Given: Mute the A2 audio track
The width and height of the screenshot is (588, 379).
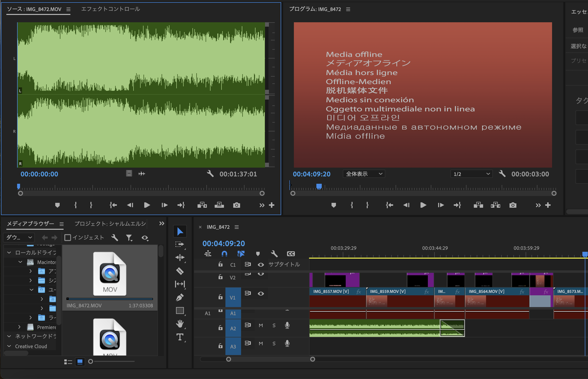Looking at the screenshot, I should [261, 325].
